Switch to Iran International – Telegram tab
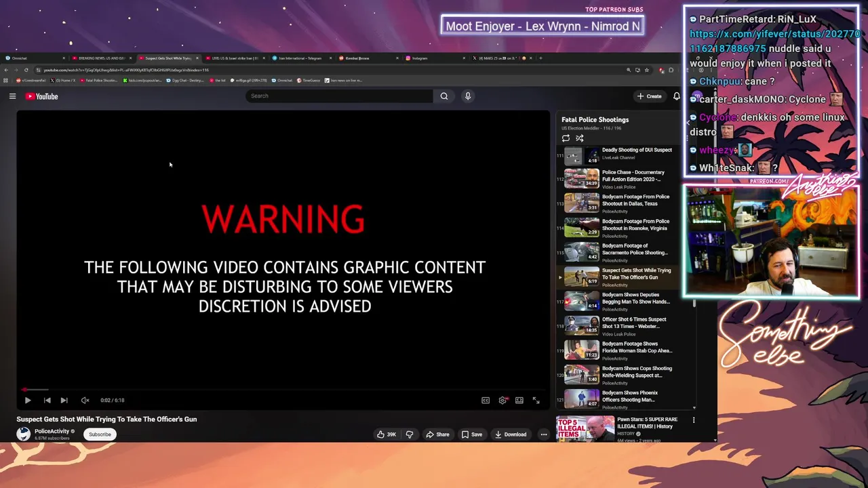868x488 pixels. point(300,58)
